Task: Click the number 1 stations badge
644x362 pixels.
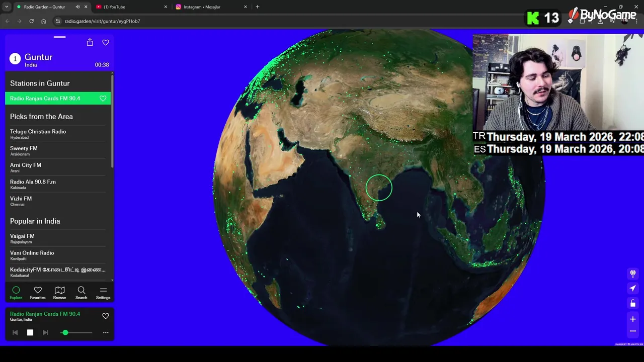Action: (x=15, y=59)
